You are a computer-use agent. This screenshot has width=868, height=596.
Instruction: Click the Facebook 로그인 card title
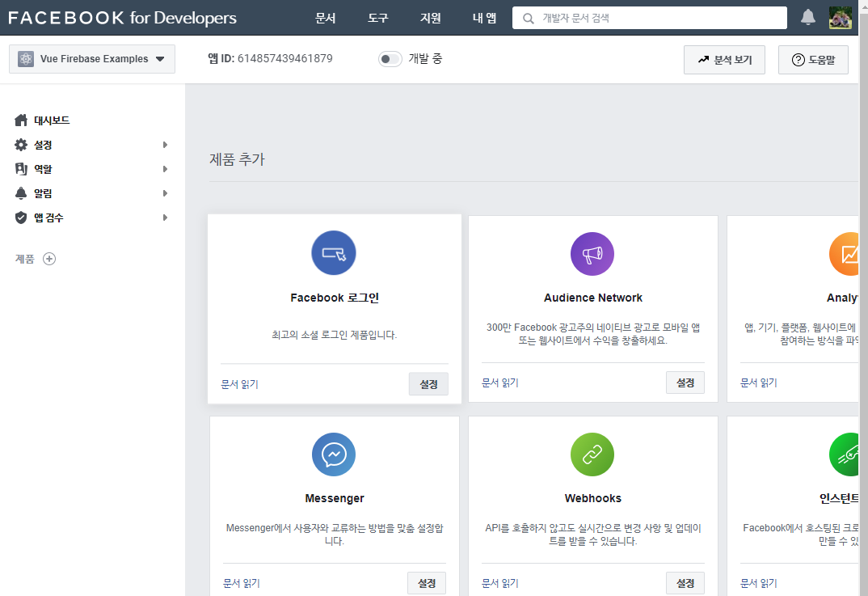[335, 298]
